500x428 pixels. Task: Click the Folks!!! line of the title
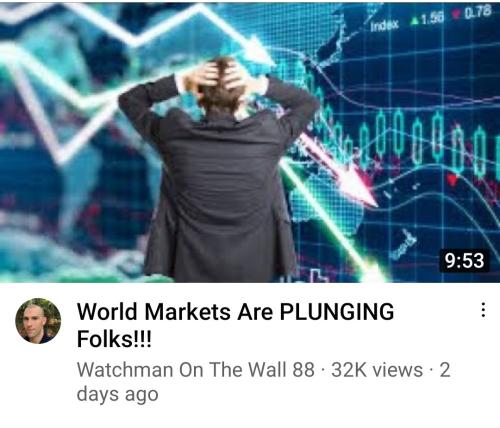tap(114, 339)
